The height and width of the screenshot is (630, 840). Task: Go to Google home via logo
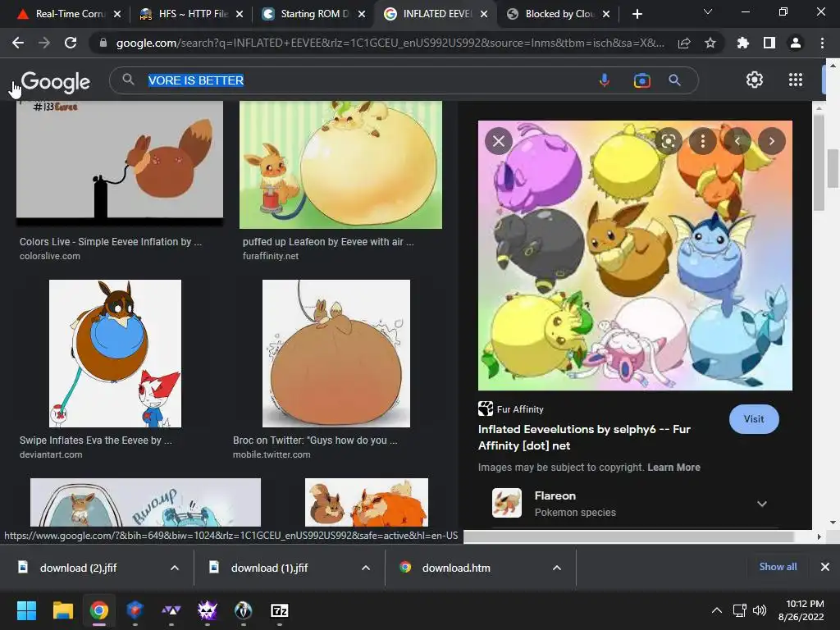point(55,81)
